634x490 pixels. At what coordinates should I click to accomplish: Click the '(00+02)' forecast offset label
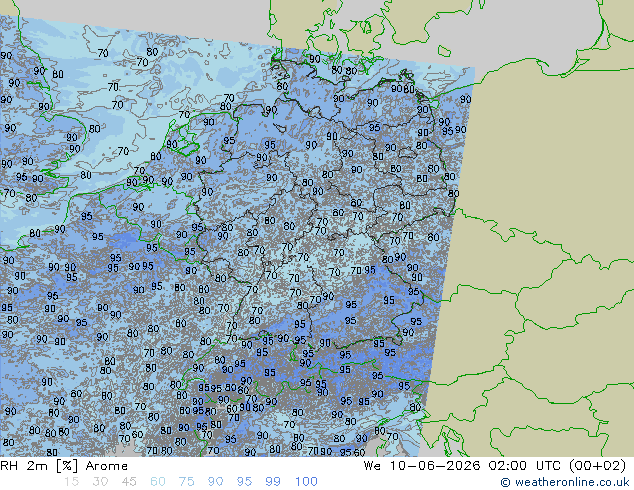click(x=598, y=466)
